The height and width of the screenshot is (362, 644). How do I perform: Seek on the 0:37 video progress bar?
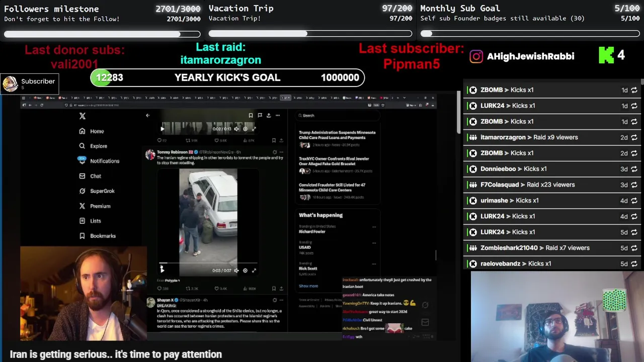click(x=208, y=263)
